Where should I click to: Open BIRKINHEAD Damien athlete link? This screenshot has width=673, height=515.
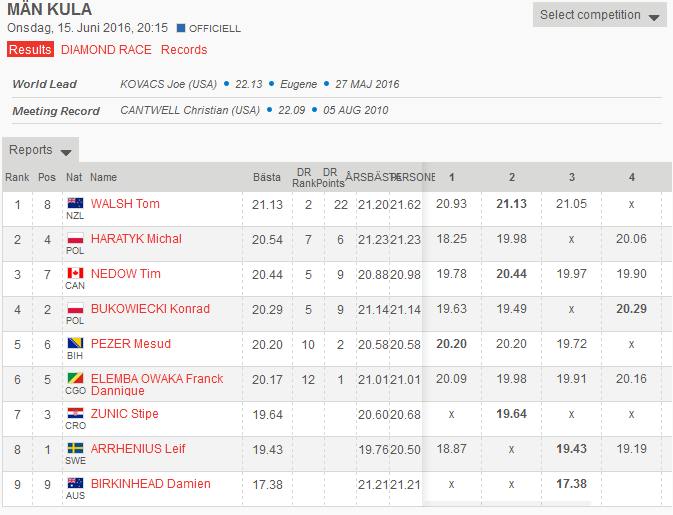tap(150, 484)
